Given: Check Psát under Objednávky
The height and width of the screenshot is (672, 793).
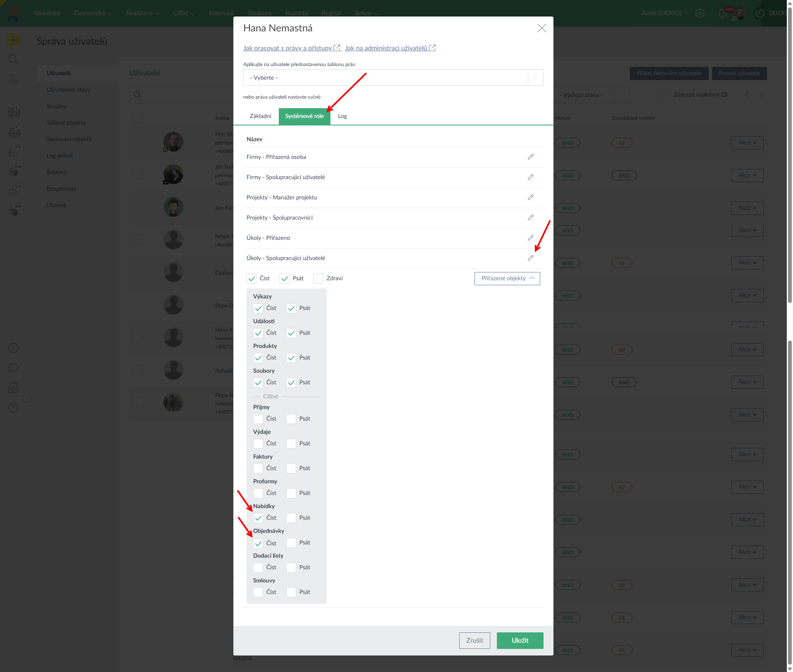Looking at the screenshot, I should click(x=291, y=543).
